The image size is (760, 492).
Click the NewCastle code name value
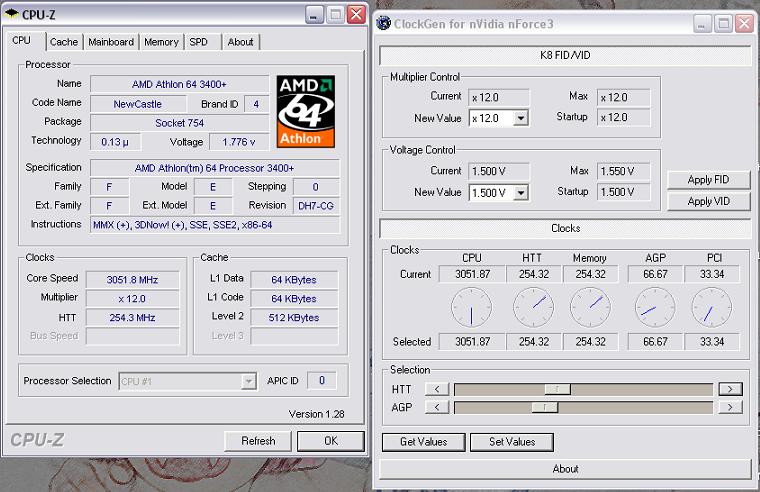(x=138, y=104)
